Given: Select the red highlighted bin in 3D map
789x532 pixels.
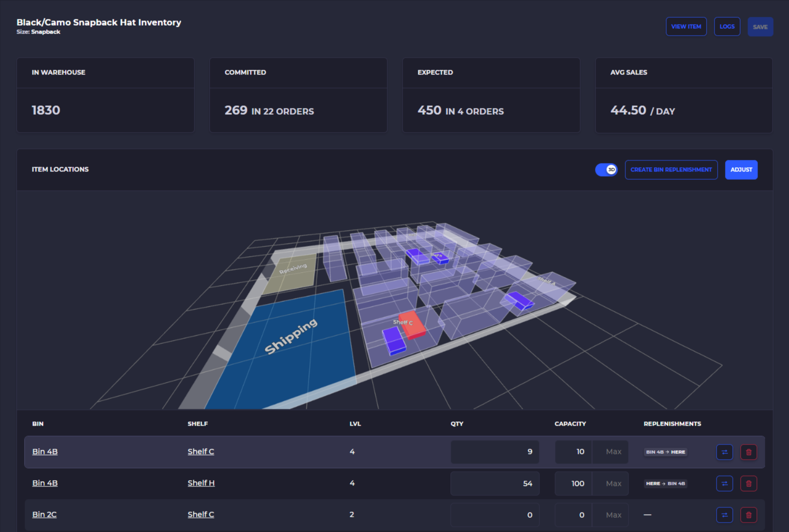Looking at the screenshot, I should 413,325.
